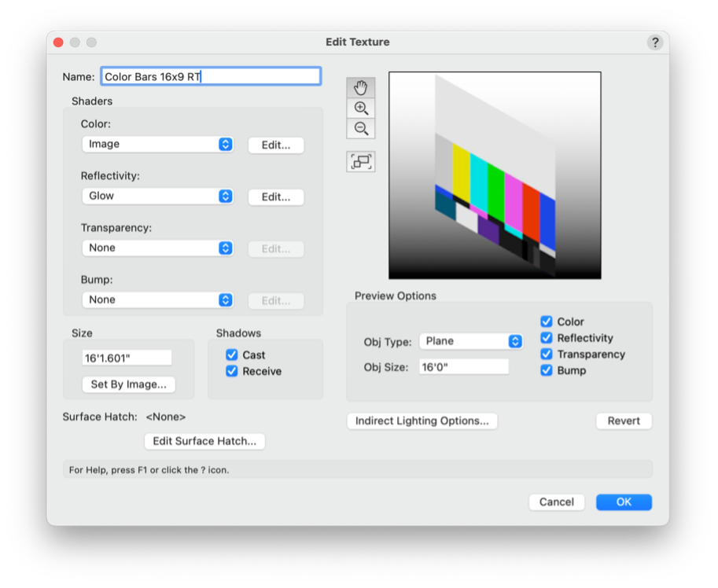This screenshot has height=588, width=718.
Task: Click the color bars preview image
Action: 495,175
